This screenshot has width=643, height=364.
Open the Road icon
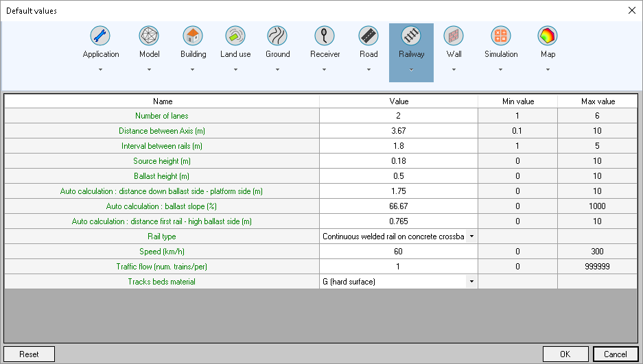tap(369, 36)
